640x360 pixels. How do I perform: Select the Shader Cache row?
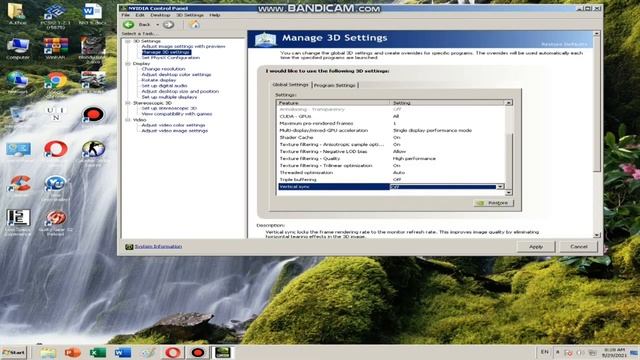391,138
